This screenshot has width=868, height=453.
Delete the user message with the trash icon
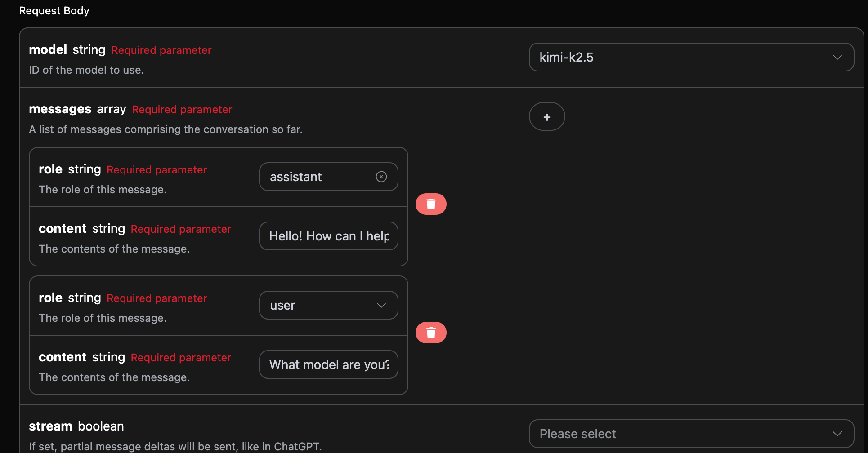pos(431,333)
